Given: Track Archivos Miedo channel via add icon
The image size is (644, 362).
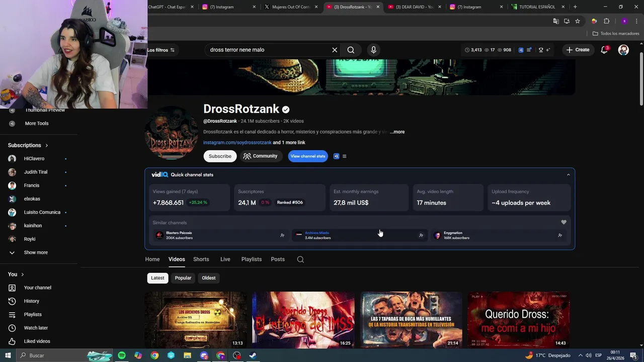Looking at the screenshot, I should click(421, 235).
